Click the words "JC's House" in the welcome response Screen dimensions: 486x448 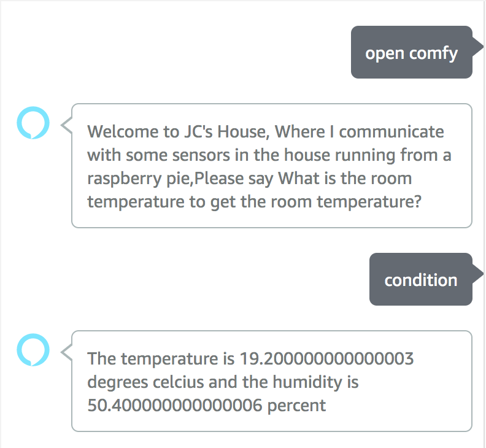[x=225, y=132]
